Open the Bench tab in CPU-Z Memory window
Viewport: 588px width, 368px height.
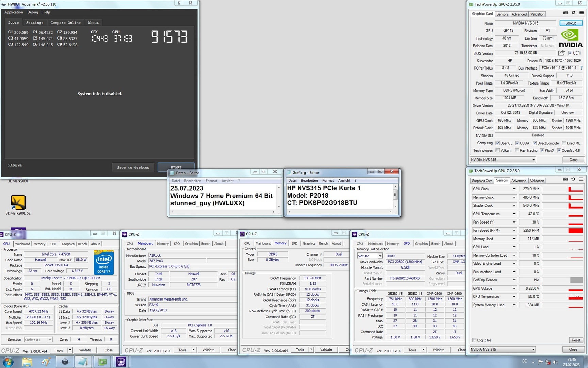[x=324, y=243]
